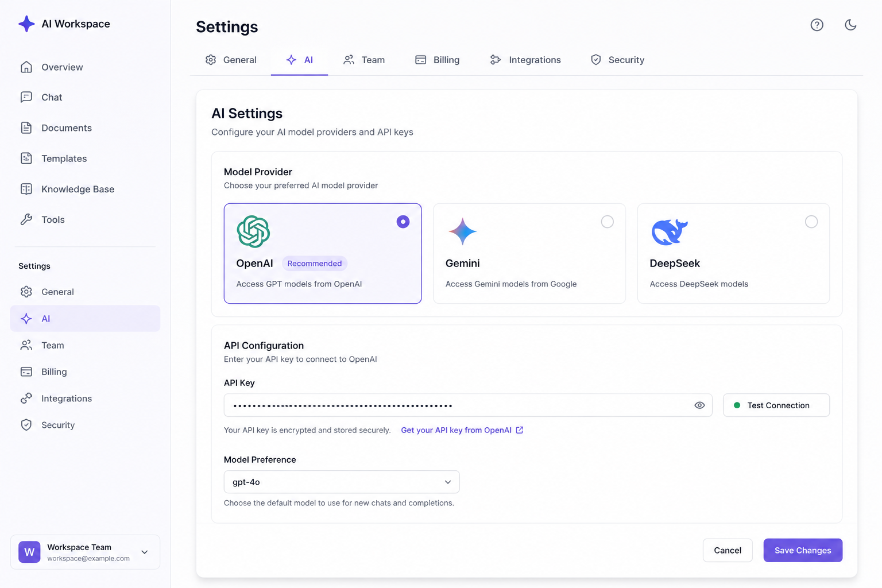Go to Documents via its file icon

click(26, 127)
